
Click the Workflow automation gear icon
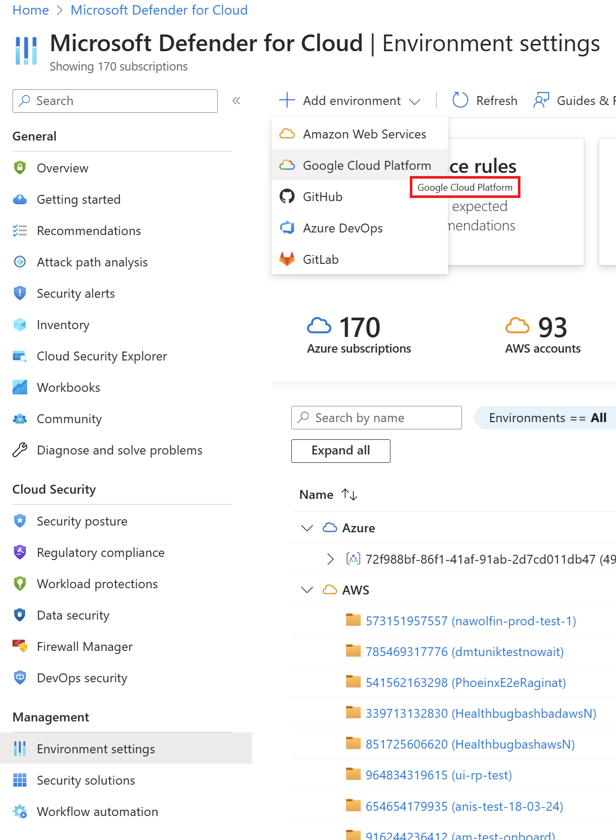[20, 811]
